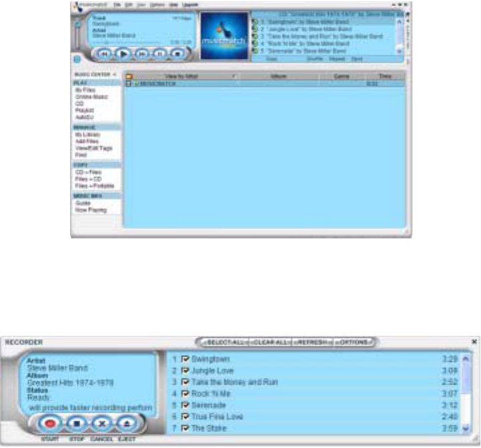Open AutoDJ in Music Center

coord(84,117)
